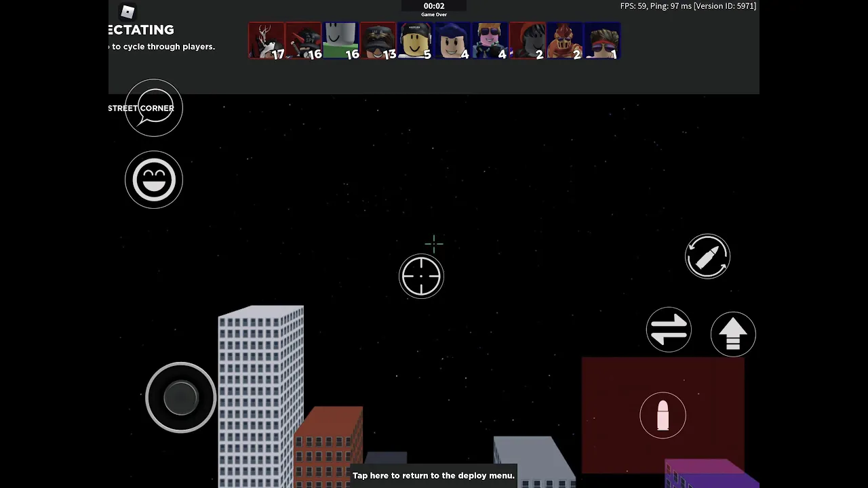Open the emote smiley face button
The height and width of the screenshot is (488, 868).
pos(154,180)
